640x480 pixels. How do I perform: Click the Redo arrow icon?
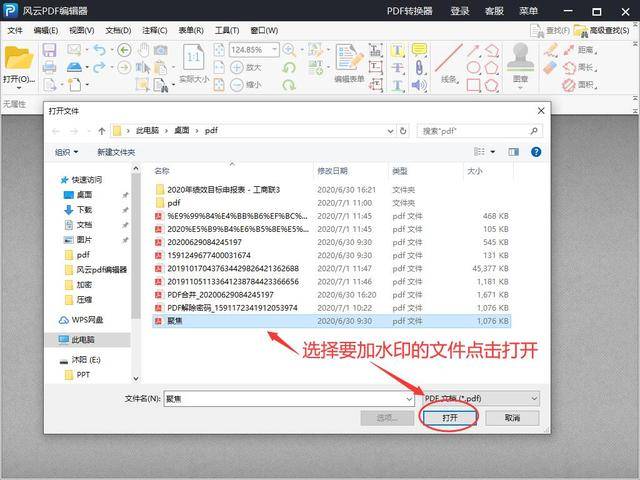coord(99,67)
